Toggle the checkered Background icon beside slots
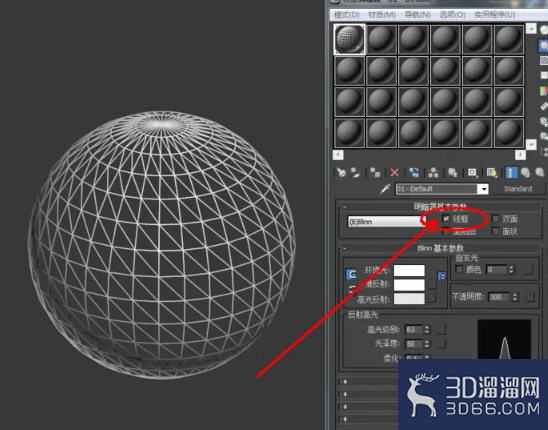 pos(544,60)
